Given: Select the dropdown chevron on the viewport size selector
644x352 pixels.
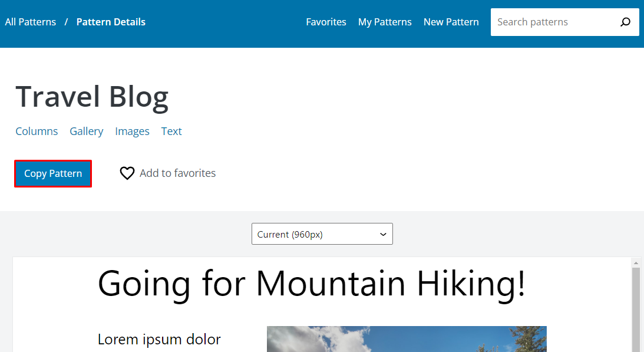Looking at the screenshot, I should point(382,233).
